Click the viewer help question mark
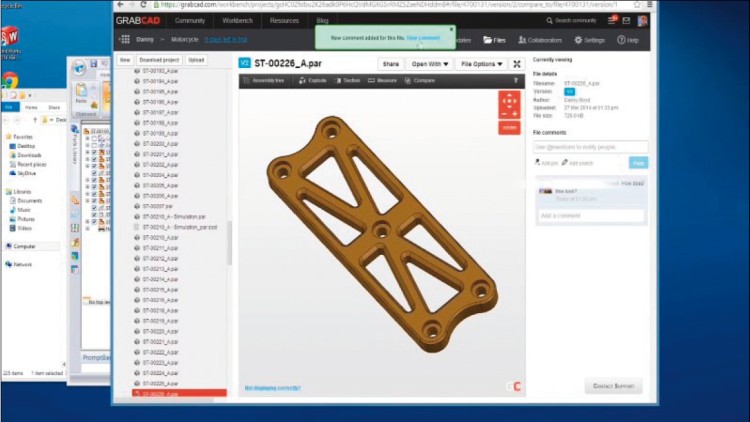Image resolution: width=750 pixels, height=422 pixels. click(x=516, y=80)
